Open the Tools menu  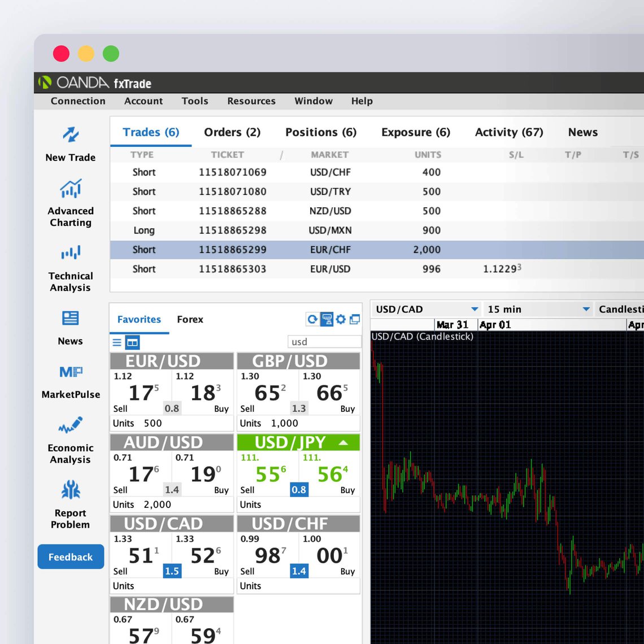coord(195,101)
